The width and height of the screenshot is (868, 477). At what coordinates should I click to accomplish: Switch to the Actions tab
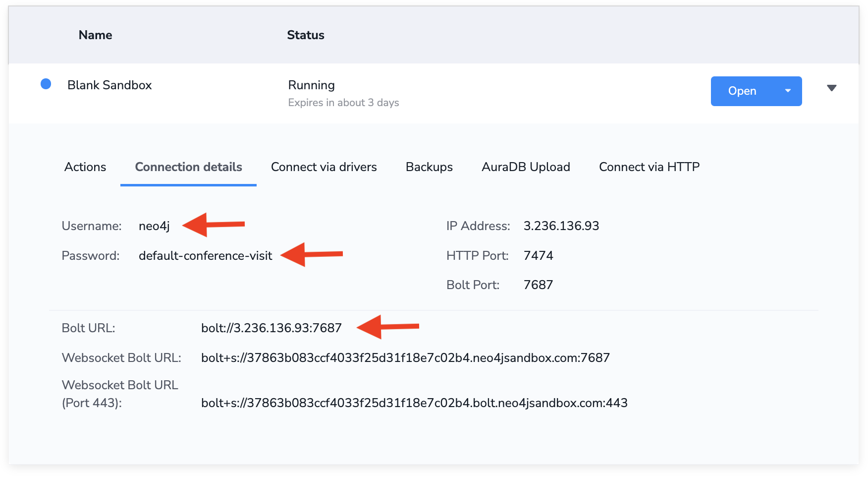(85, 167)
